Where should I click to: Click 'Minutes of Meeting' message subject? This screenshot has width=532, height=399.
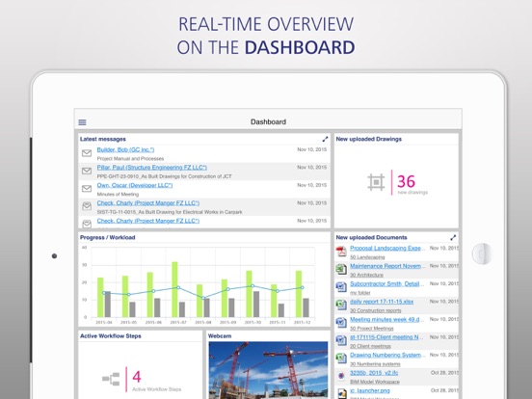point(118,195)
